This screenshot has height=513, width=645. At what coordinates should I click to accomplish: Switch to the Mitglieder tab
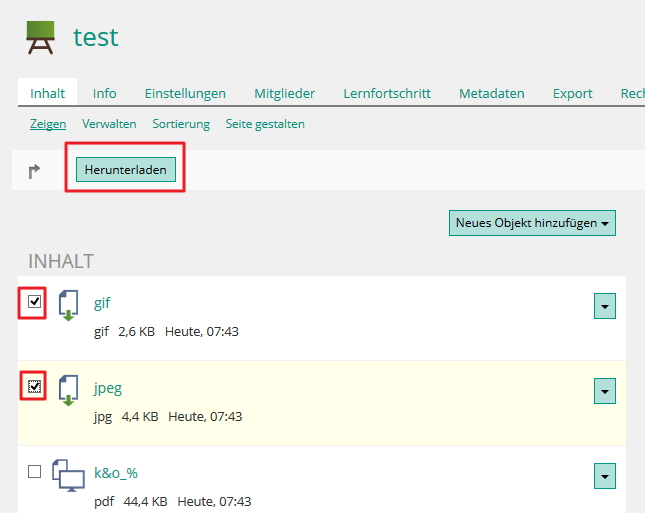pyautogui.click(x=284, y=93)
